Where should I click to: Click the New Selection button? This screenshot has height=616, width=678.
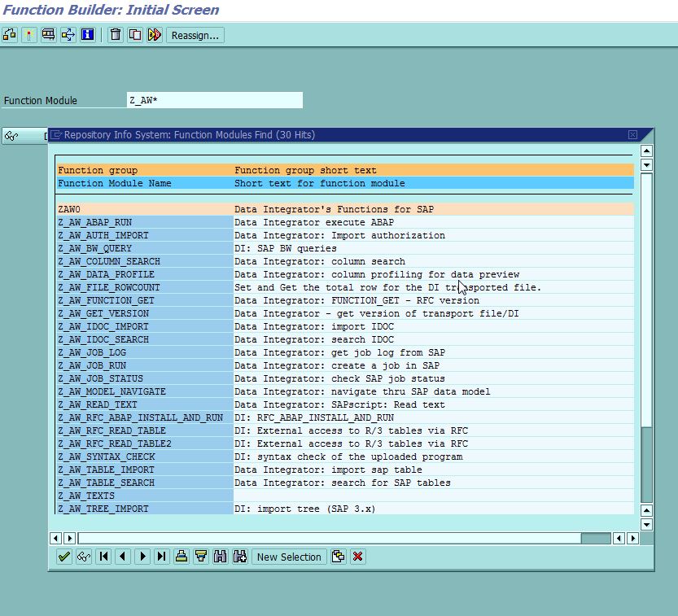(x=289, y=557)
